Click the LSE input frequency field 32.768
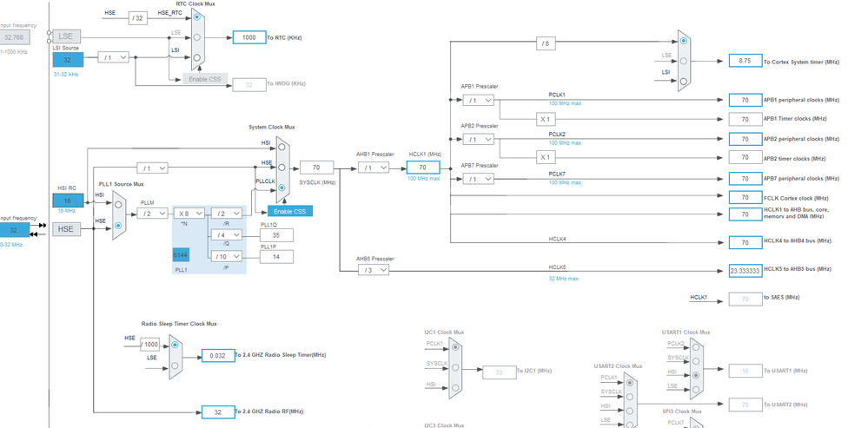868x428 pixels. pos(15,37)
